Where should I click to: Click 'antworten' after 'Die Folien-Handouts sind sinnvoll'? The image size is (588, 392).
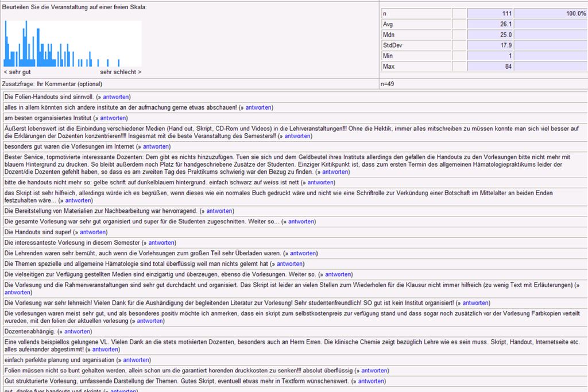click(x=116, y=97)
